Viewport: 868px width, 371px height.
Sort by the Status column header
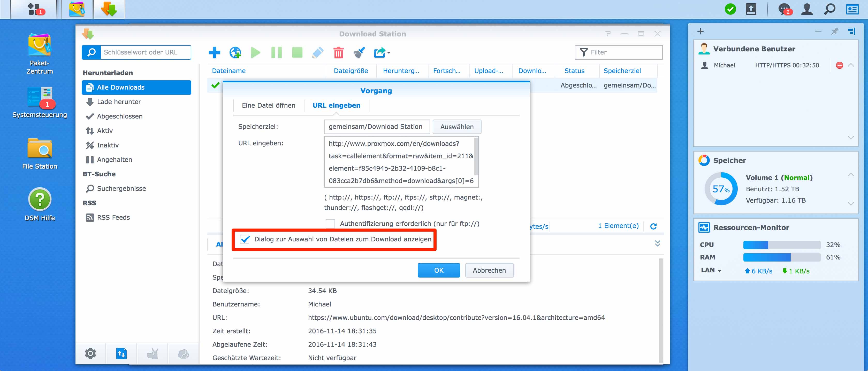pyautogui.click(x=577, y=71)
